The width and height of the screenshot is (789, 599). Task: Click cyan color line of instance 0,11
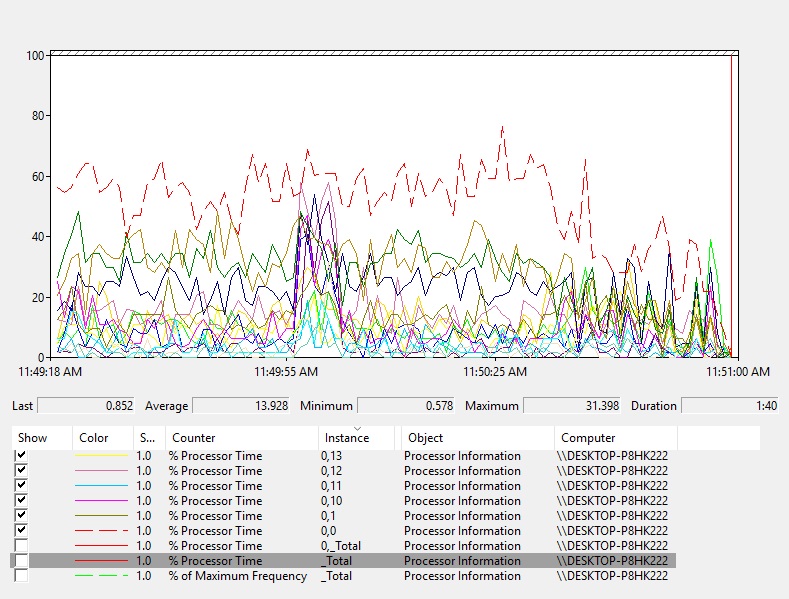pyautogui.click(x=102, y=486)
